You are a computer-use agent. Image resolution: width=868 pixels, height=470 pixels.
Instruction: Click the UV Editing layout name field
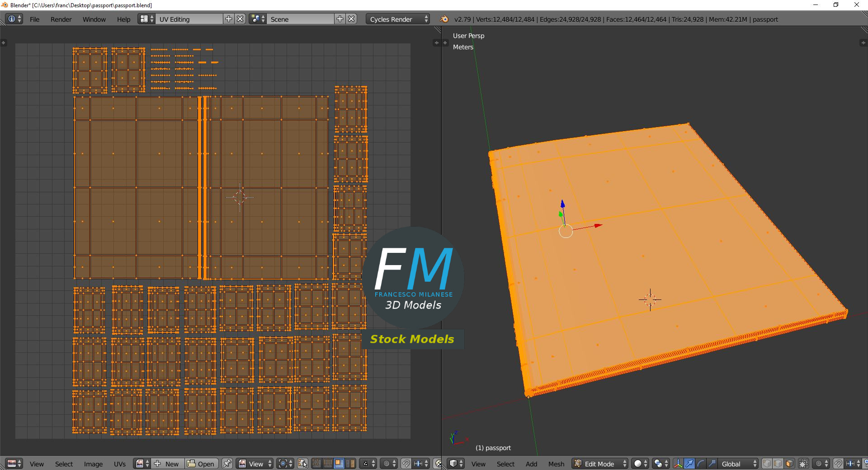[189, 19]
